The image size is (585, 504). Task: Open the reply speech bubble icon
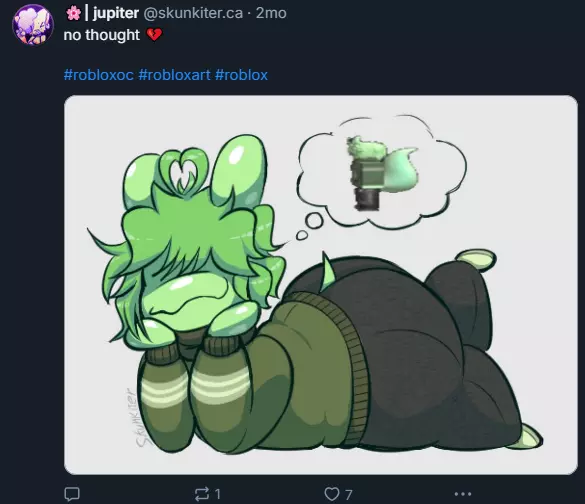click(x=72, y=494)
